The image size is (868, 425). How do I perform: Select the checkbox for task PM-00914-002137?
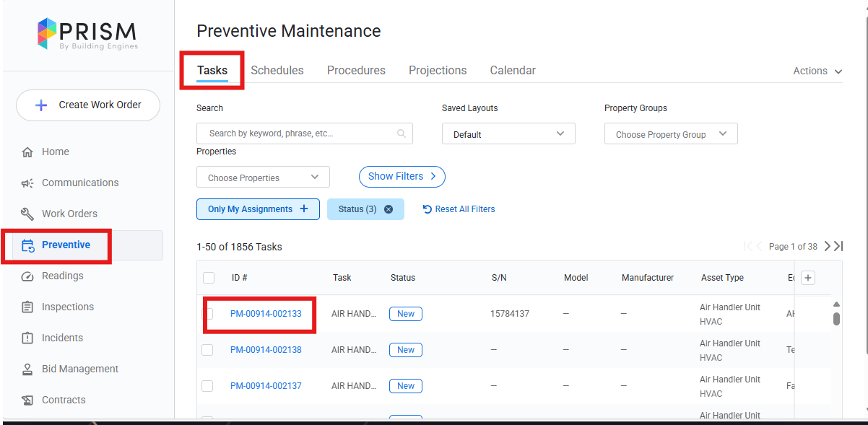point(207,386)
